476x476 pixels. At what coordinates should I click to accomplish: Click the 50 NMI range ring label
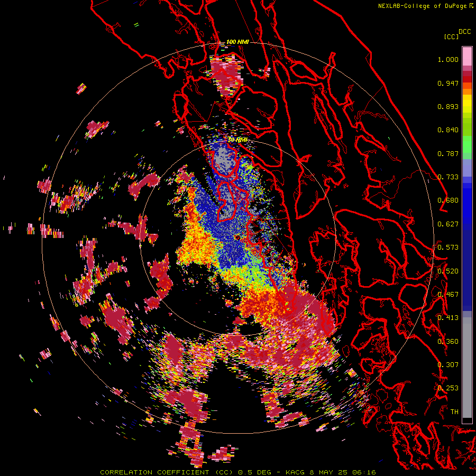click(237, 140)
